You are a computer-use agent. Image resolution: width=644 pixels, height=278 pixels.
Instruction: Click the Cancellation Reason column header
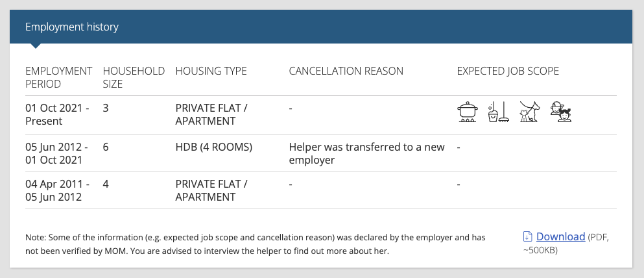tap(346, 71)
